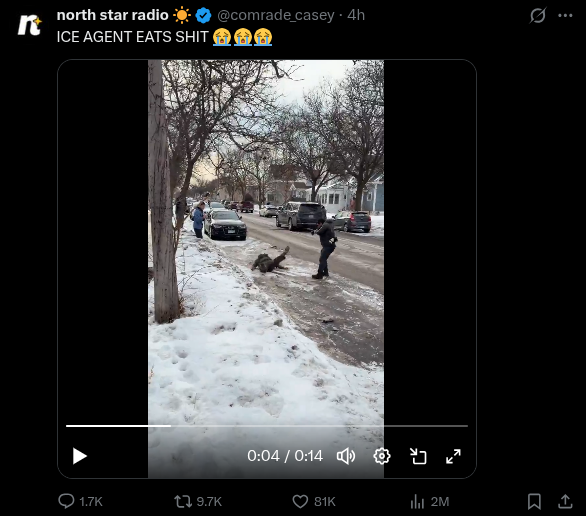Expand video to fullscreen

tap(453, 456)
